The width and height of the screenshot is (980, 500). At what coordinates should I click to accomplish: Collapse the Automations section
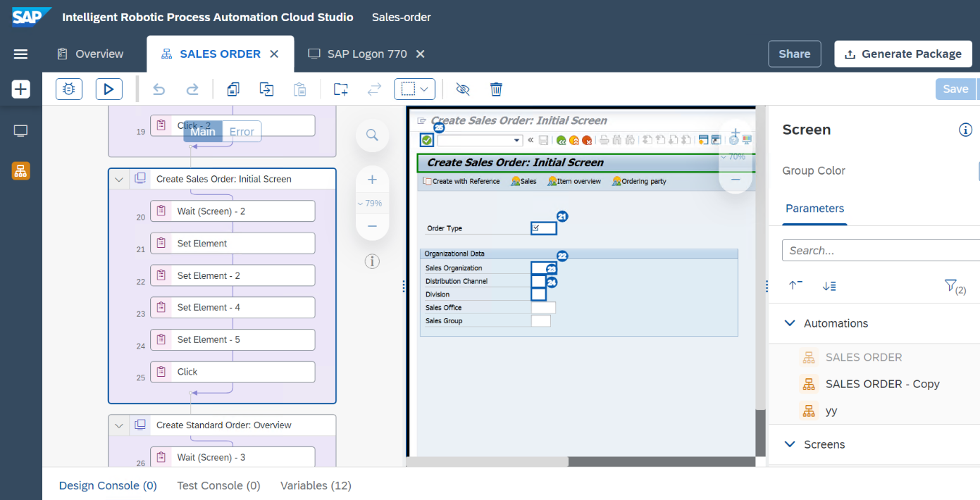coord(790,323)
